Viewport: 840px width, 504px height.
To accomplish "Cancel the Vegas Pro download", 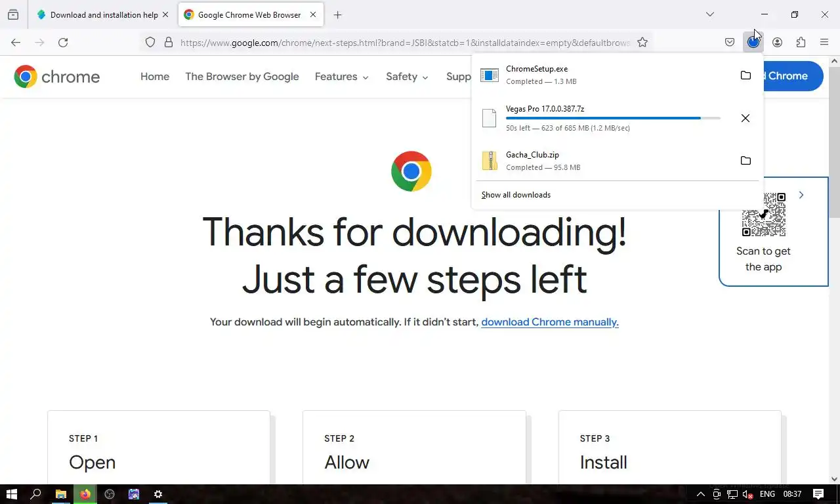I will 745,118.
